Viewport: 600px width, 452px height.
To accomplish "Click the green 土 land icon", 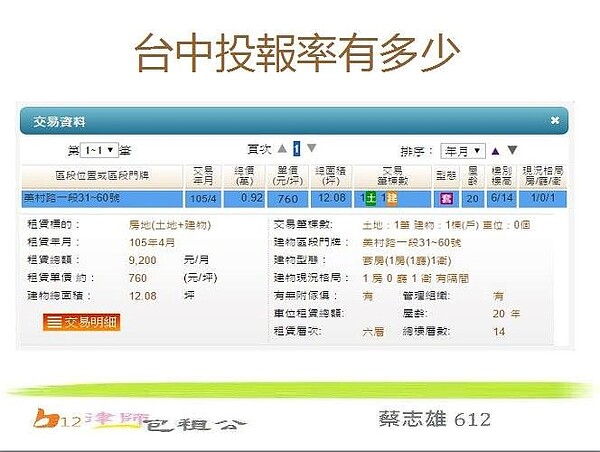I will [x=371, y=198].
